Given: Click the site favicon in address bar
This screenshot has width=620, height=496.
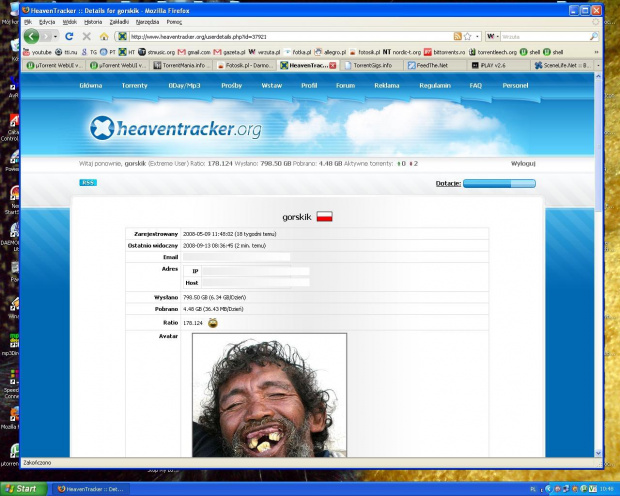Looking at the screenshot, I should click(122, 36).
